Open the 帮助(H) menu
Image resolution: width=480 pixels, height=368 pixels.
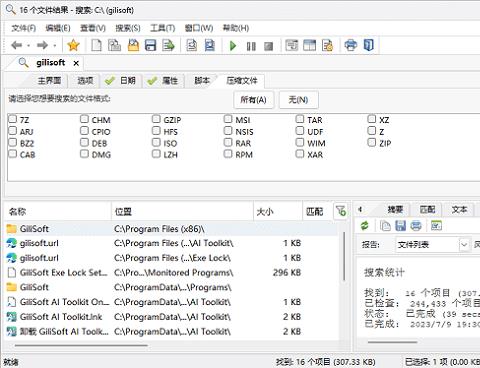coord(236,28)
